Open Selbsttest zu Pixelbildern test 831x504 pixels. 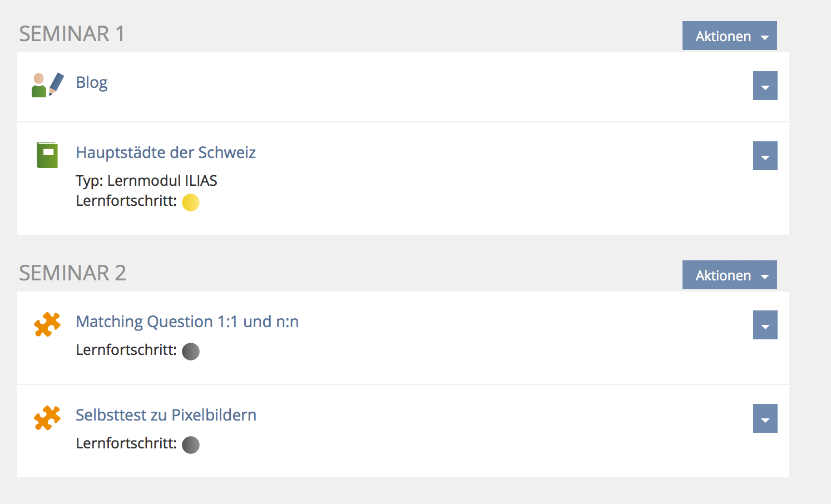(166, 415)
